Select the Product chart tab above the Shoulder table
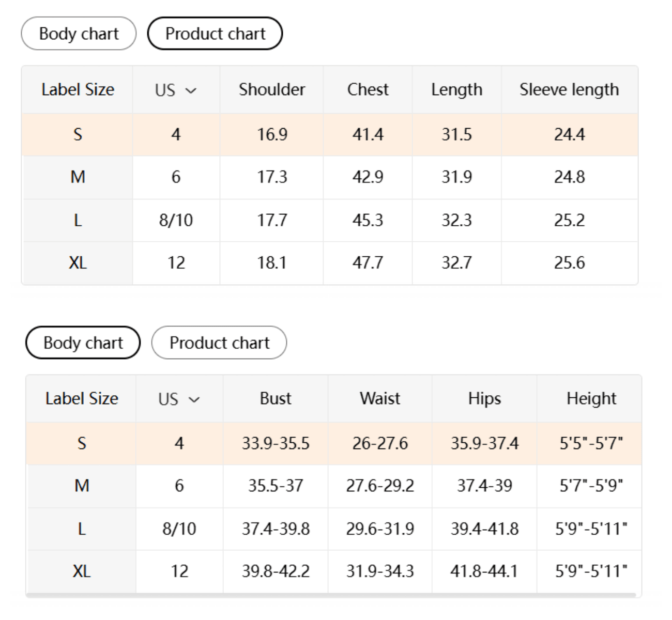Screen dimensions: 672x620 [215, 34]
